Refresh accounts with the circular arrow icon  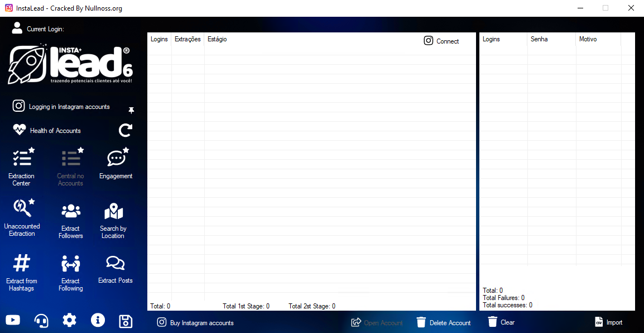point(126,130)
